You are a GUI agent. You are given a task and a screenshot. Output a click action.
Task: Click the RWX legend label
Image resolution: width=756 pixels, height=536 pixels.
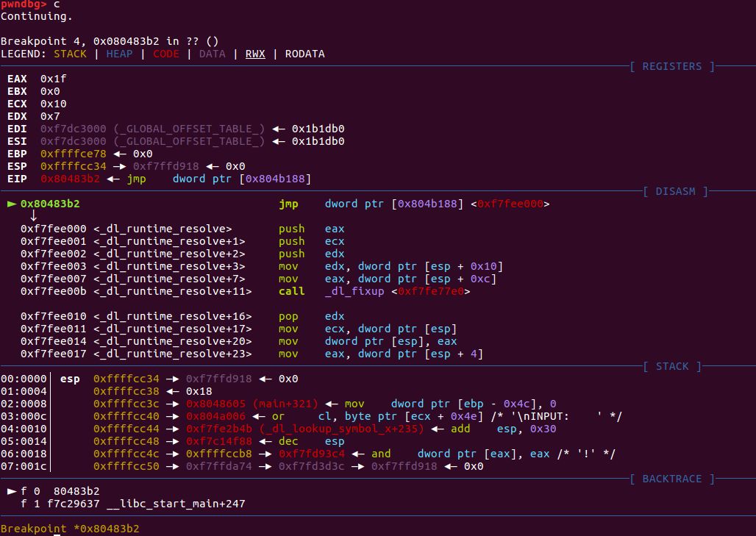255,54
